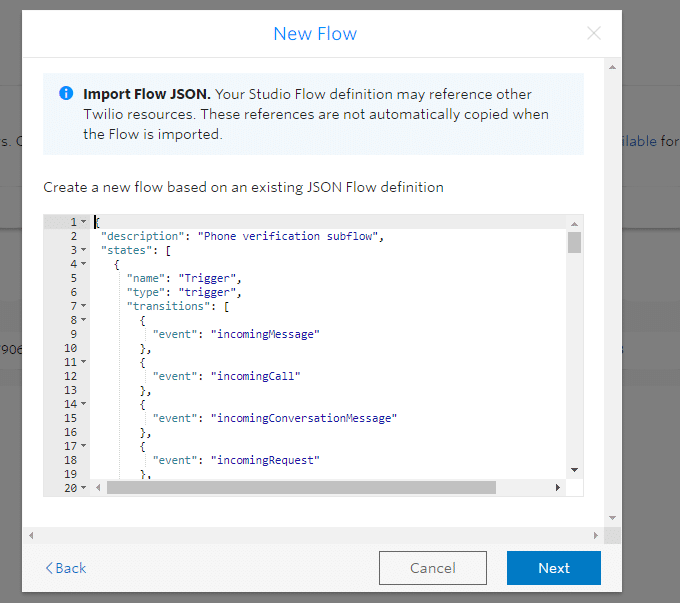
Task: Click "Phone verification subflow" string value
Action: pyautogui.click(x=288, y=236)
